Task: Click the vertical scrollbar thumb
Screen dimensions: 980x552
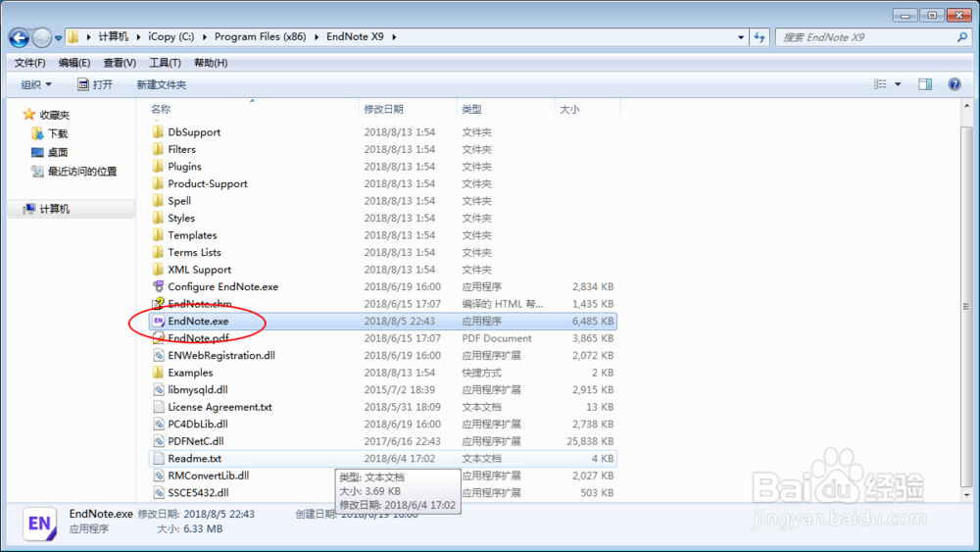Action: coord(967,306)
